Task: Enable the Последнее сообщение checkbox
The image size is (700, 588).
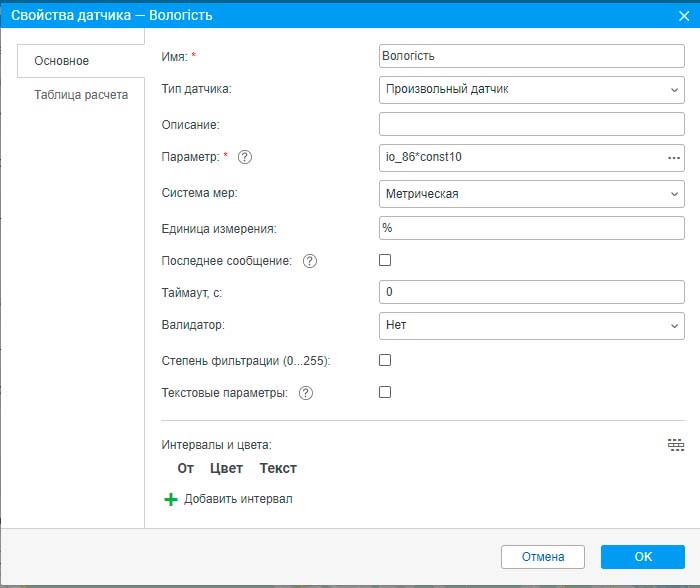Action: click(385, 260)
